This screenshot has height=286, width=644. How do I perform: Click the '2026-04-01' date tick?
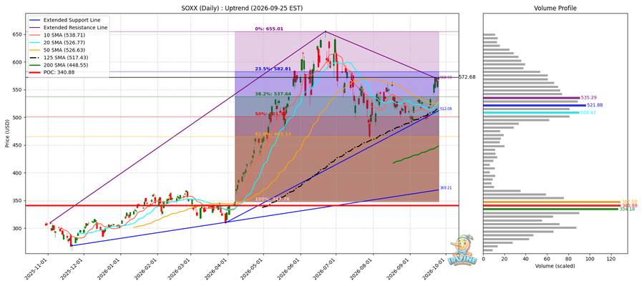coord(218,268)
